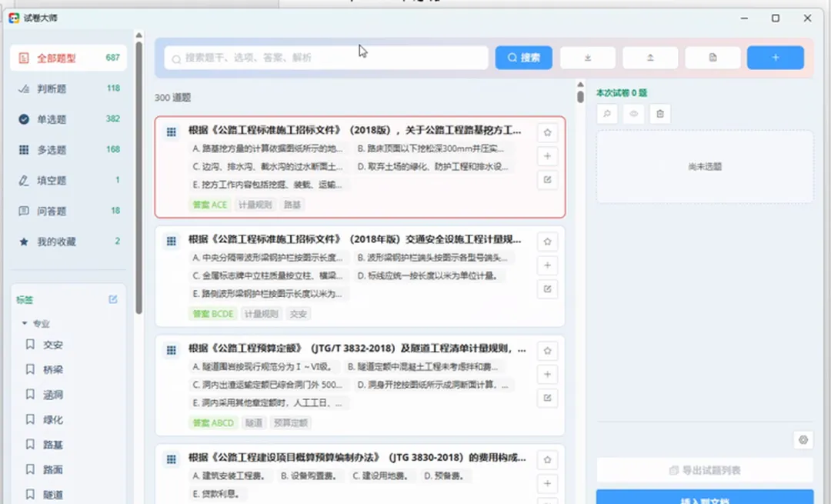
Task: Open settings gear in paper panel
Action: [803, 440]
